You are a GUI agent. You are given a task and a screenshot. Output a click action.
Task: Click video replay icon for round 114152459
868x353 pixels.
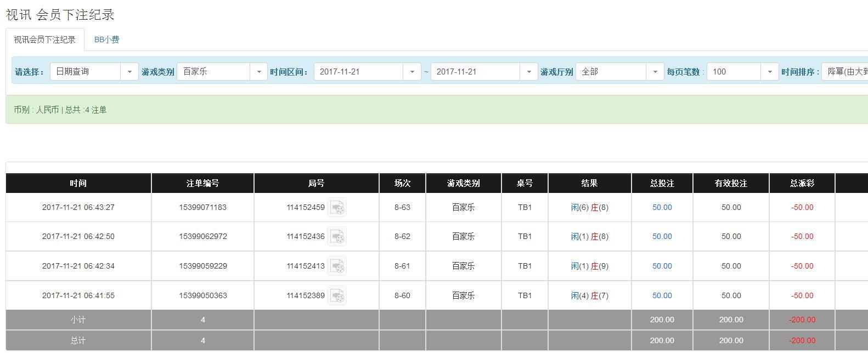tap(337, 208)
